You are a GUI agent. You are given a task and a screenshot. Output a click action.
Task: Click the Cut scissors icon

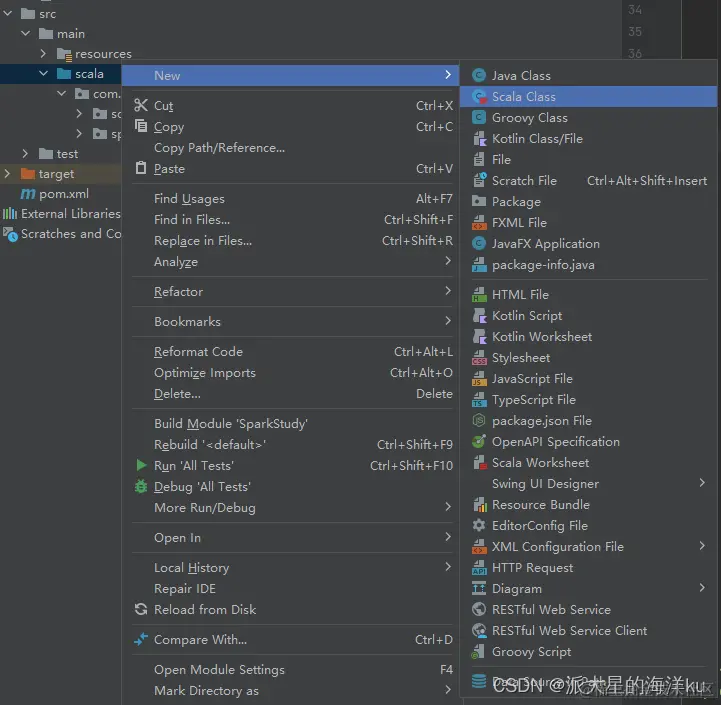141,105
